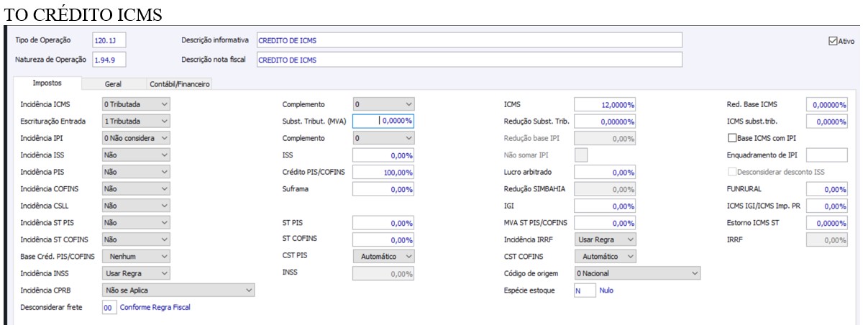Switch to Contábil/Financeiro tab
868x325 pixels.
click(180, 84)
